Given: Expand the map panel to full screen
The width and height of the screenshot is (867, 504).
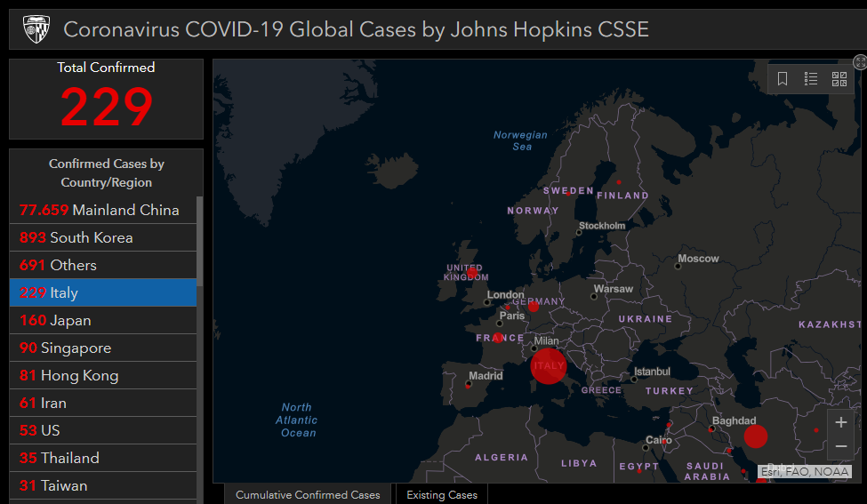Looking at the screenshot, I should click(860, 62).
